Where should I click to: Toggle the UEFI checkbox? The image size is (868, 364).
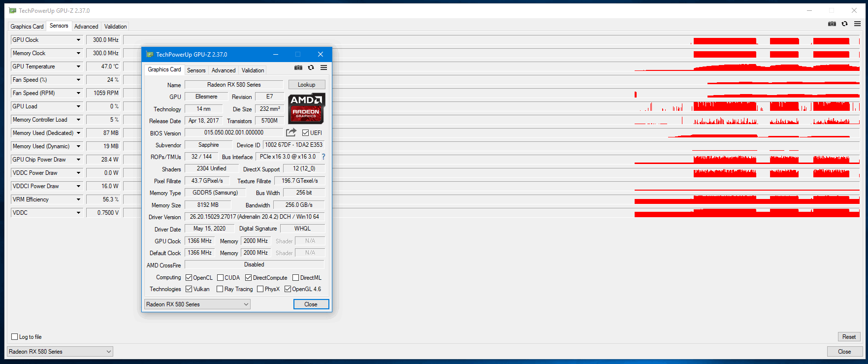pyautogui.click(x=305, y=132)
